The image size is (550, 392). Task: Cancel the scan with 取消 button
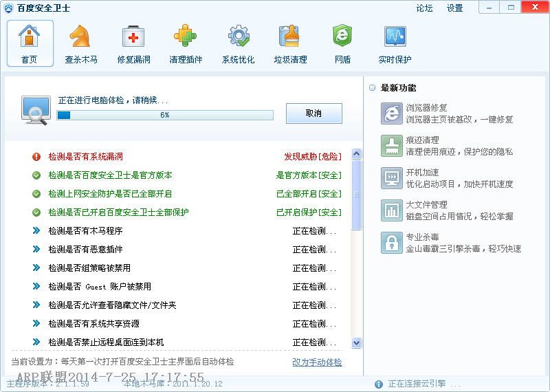(x=314, y=113)
